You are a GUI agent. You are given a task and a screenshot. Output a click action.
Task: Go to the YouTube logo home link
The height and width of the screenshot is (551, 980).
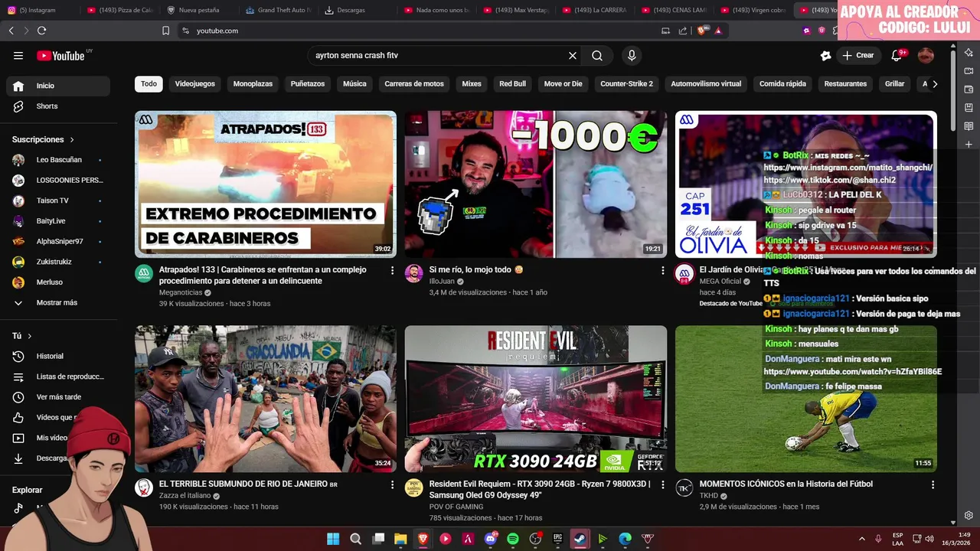61,55
